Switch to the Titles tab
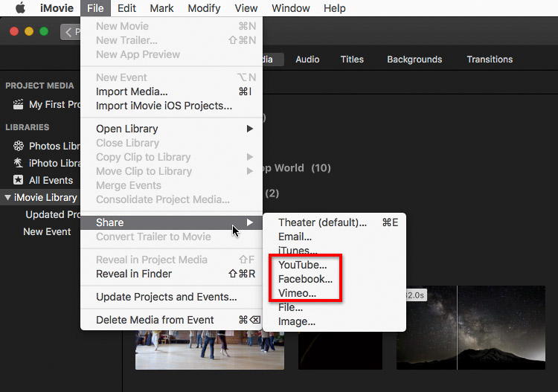Screen dimensions: 558x392 point(352,60)
